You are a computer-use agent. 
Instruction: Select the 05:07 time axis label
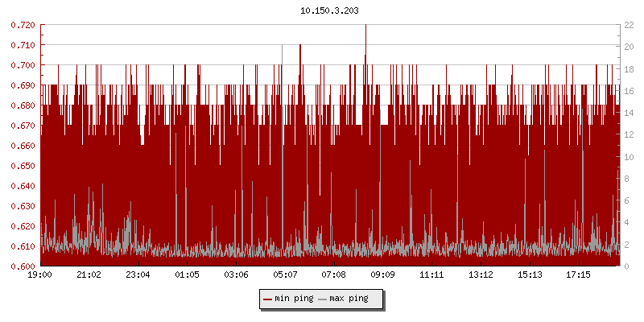click(x=285, y=275)
